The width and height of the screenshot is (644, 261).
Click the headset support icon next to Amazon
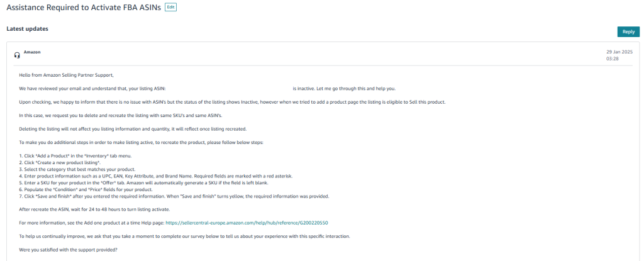pyautogui.click(x=17, y=55)
